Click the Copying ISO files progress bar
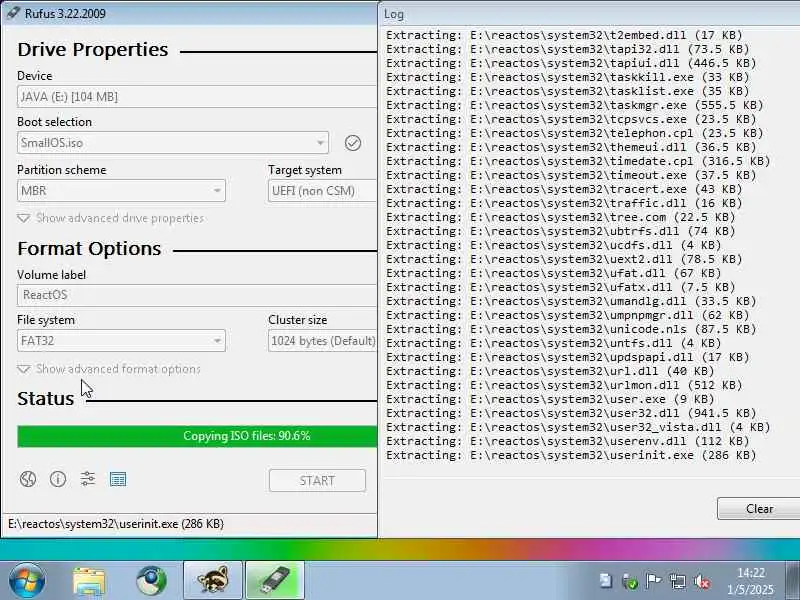This screenshot has width=800, height=600. pos(197,436)
